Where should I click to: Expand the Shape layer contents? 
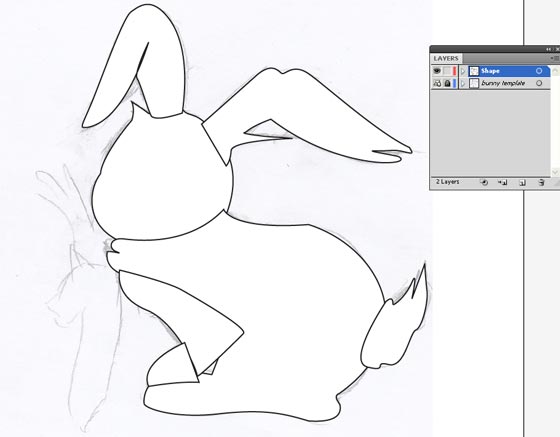click(463, 71)
